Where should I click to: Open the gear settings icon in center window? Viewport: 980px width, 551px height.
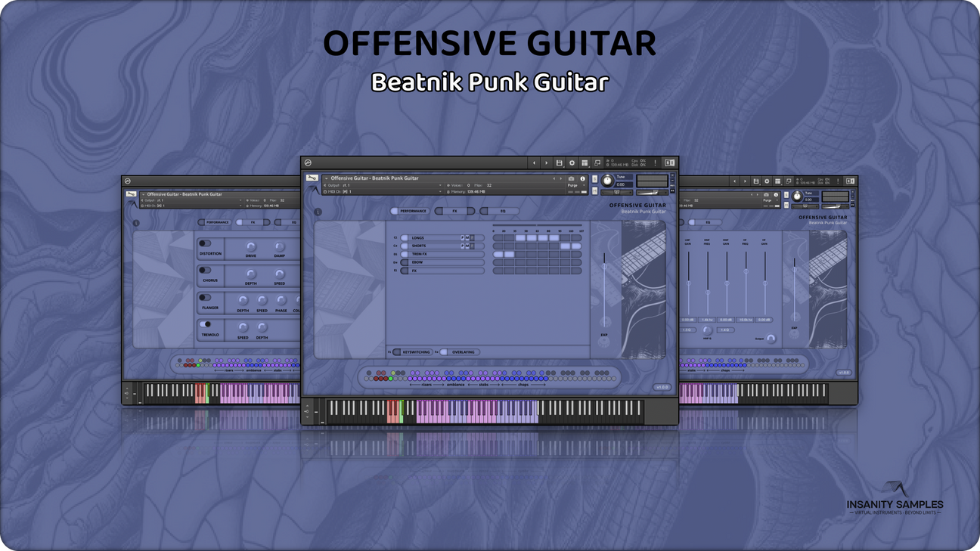(572, 163)
